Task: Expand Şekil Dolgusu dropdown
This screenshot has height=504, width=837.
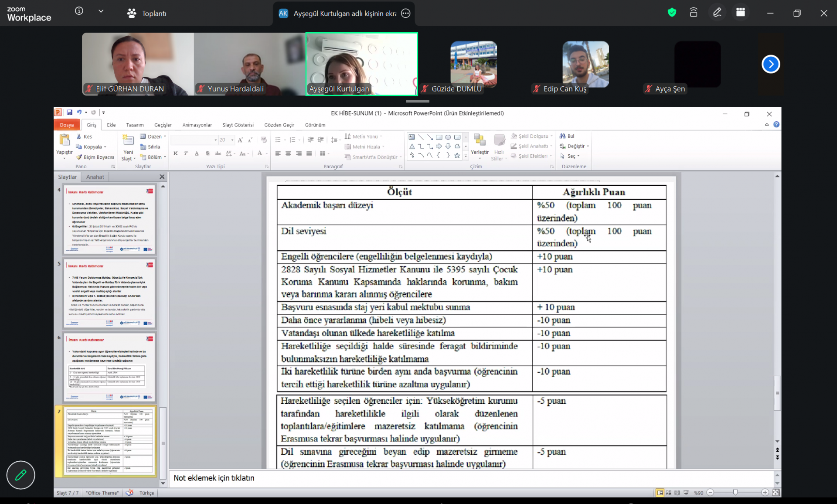Action: tap(551, 136)
